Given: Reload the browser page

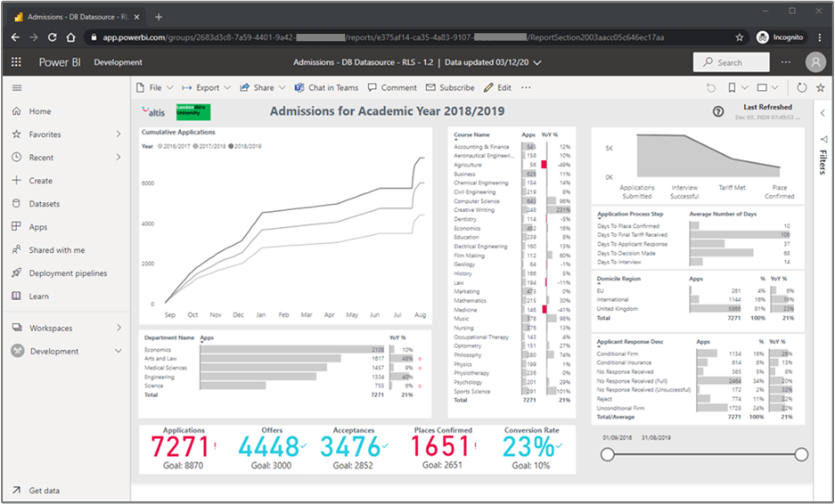Looking at the screenshot, I should pyautogui.click(x=53, y=37).
